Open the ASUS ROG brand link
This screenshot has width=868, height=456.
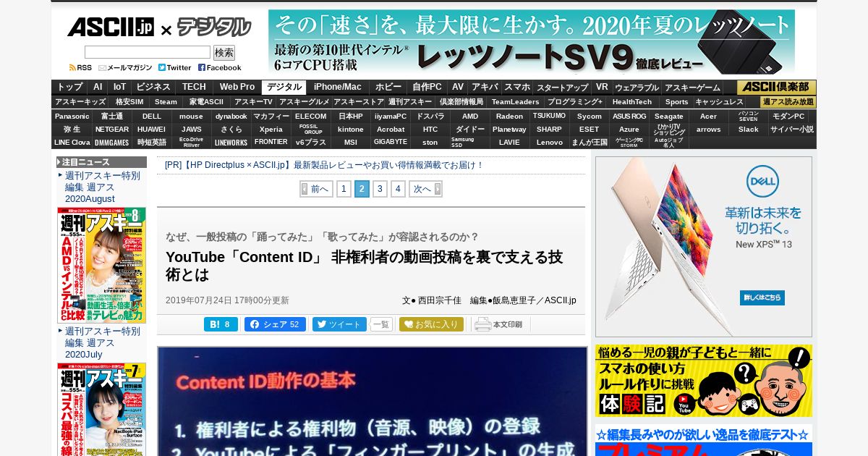(629, 116)
